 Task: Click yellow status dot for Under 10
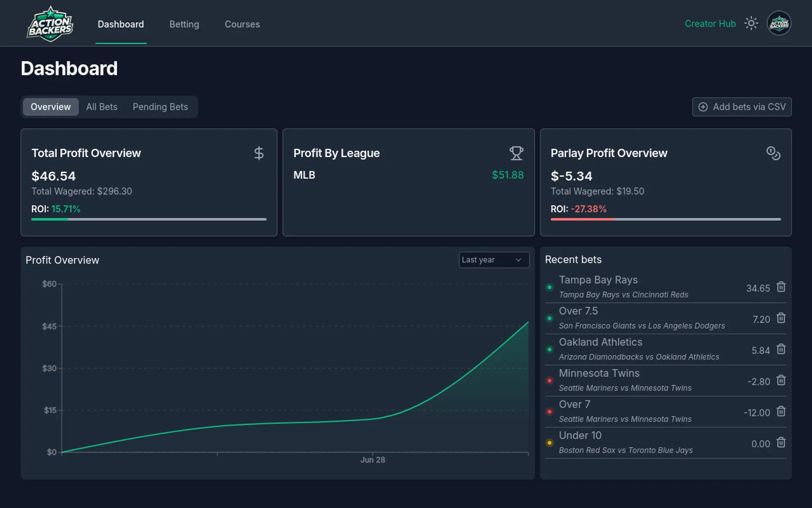(x=549, y=443)
